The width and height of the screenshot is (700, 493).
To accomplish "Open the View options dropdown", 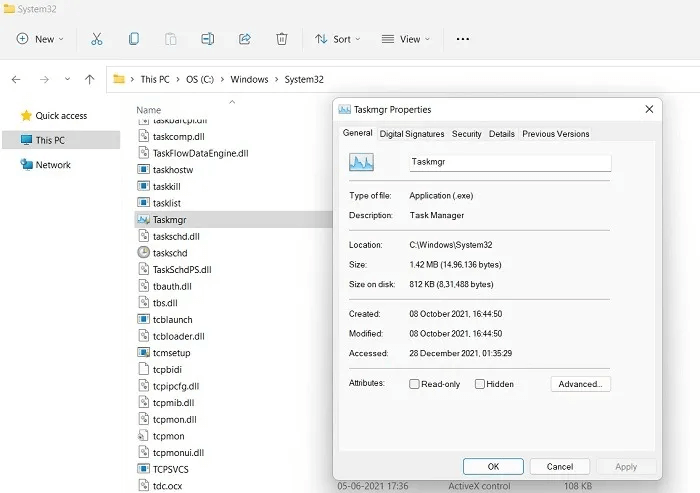I will [x=406, y=39].
